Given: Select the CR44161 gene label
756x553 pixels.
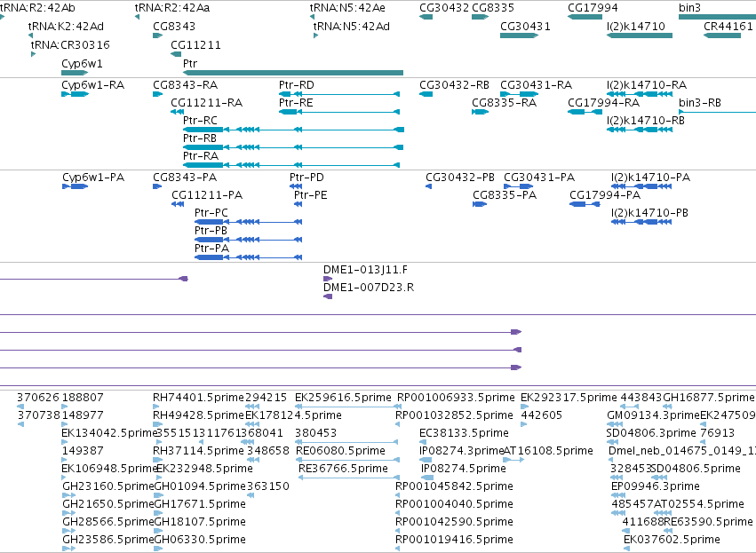Looking at the screenshot, I should point(728,27).
